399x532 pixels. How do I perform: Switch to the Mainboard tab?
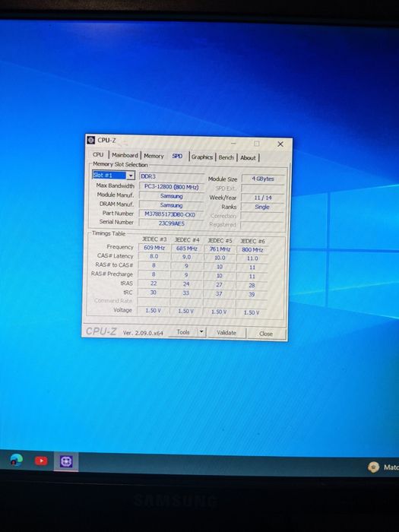pyautogui.click(x=125, y=155)
